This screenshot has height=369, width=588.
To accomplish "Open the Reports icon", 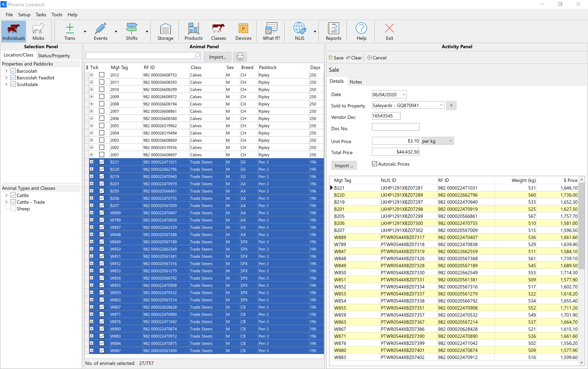I will (333, 31).
